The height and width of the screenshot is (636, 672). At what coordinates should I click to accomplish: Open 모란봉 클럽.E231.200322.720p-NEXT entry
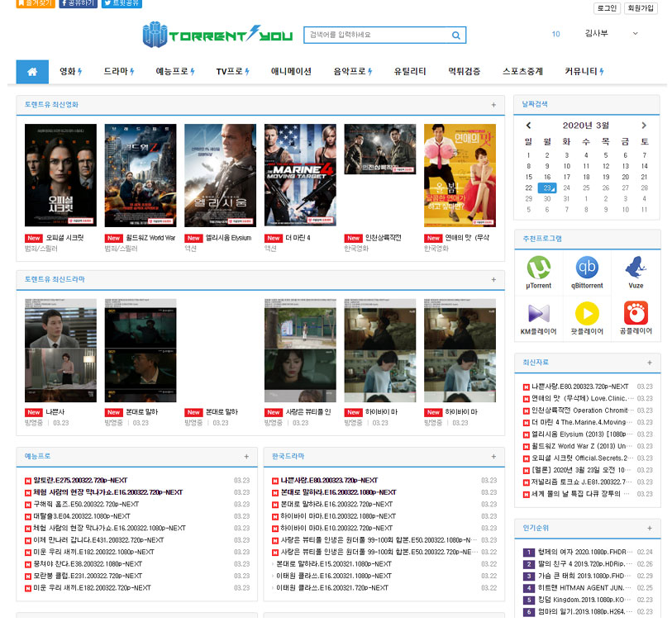pyautogui.click(x=88, y=576)
